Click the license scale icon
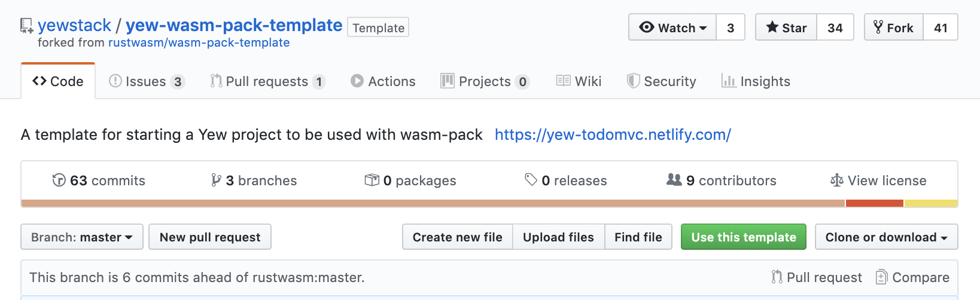This screenshot has width=980, height=300. coord(837,180)
